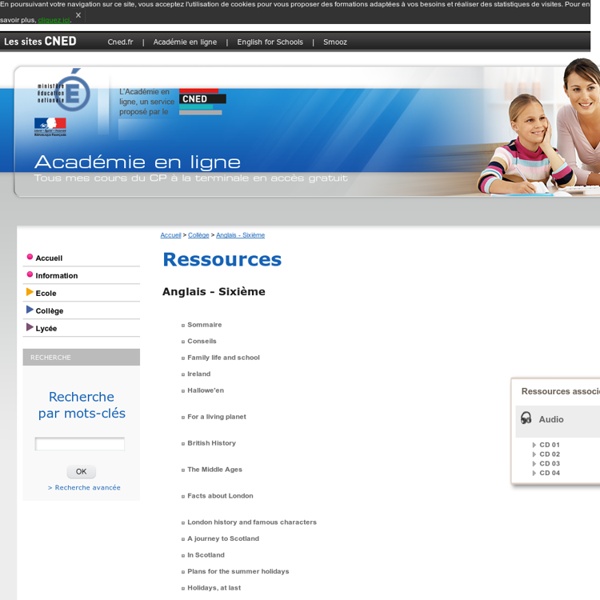
Task: Open CD 01 audio resource
Action: 549,445
